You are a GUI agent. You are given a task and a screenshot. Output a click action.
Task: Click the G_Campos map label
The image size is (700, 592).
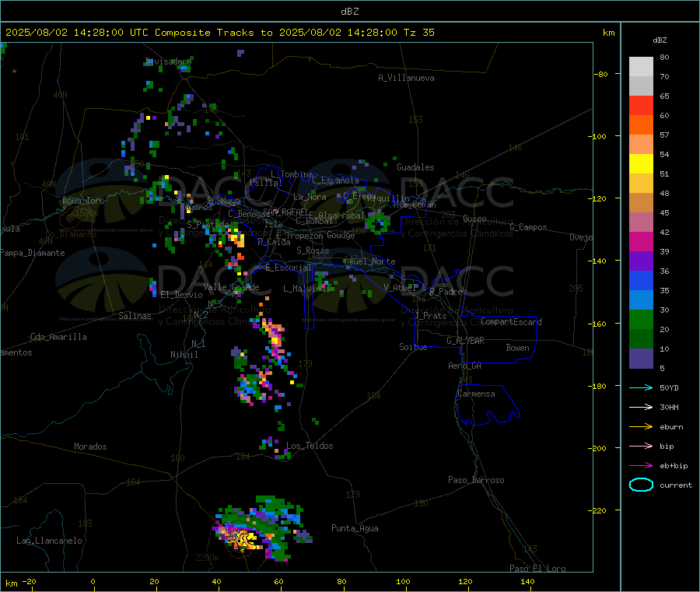pos(528,227)
